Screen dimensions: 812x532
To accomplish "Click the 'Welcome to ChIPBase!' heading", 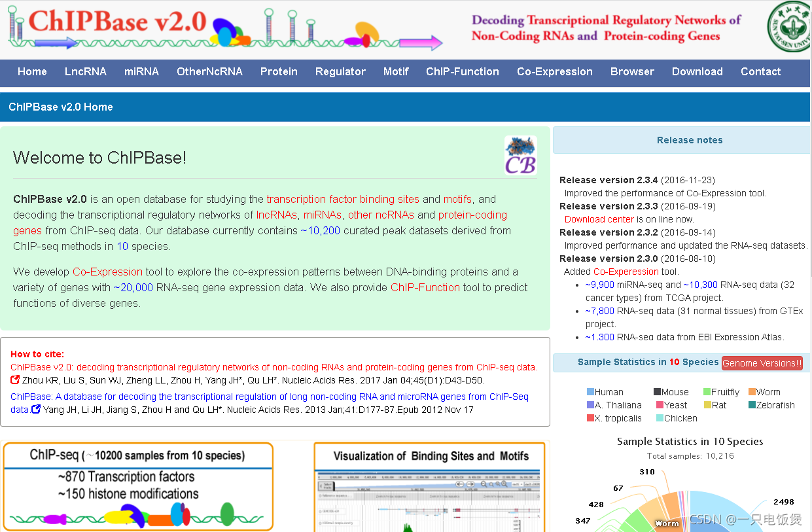I will tap(99, 158).
